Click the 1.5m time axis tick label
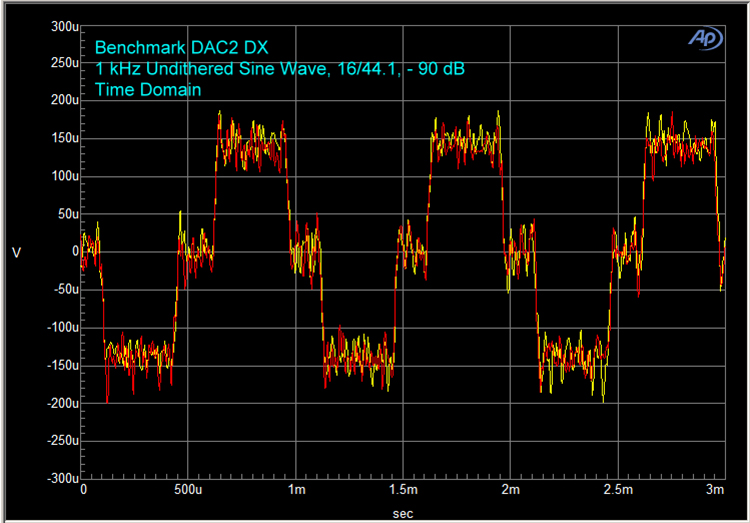Image resolution: width=750 pixels, height=523 pixels. coord(403,491)
